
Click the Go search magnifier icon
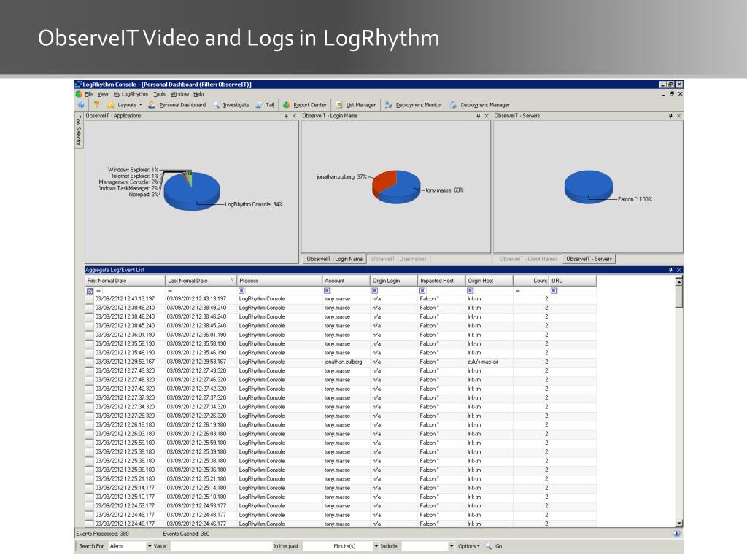pyautogui.click(x=488, y=546)
